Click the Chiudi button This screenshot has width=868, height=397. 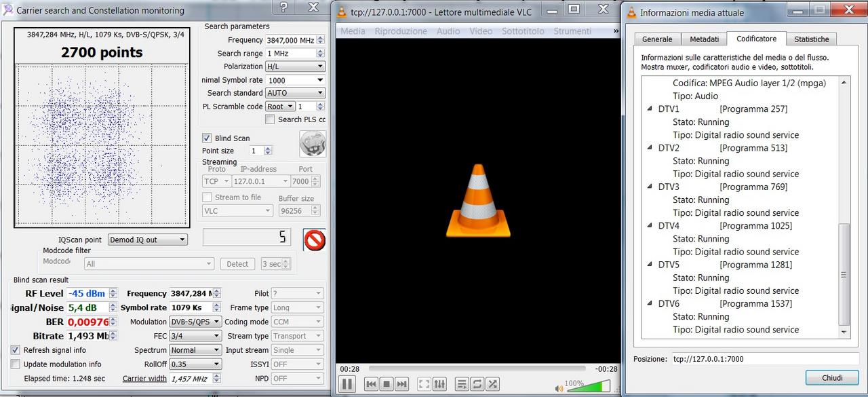pyautogui.click(x=832, y=377)
